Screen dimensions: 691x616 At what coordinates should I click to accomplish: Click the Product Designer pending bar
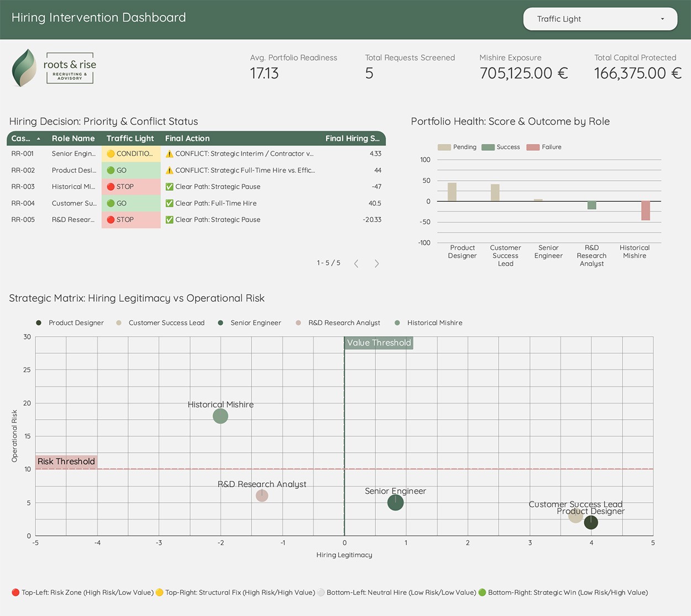pos(452,192)
